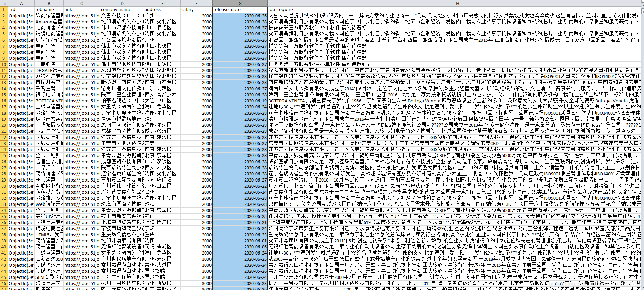Screen dimensions: 644x290
Task: Select the release date 2020-05-26
Action: [x=240, y=271]
